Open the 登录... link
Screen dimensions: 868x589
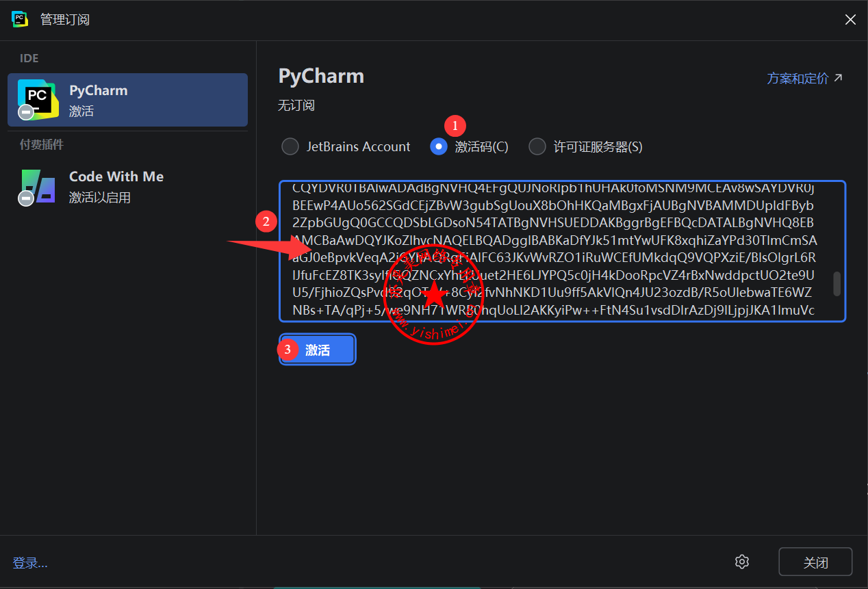pos(30,563)
